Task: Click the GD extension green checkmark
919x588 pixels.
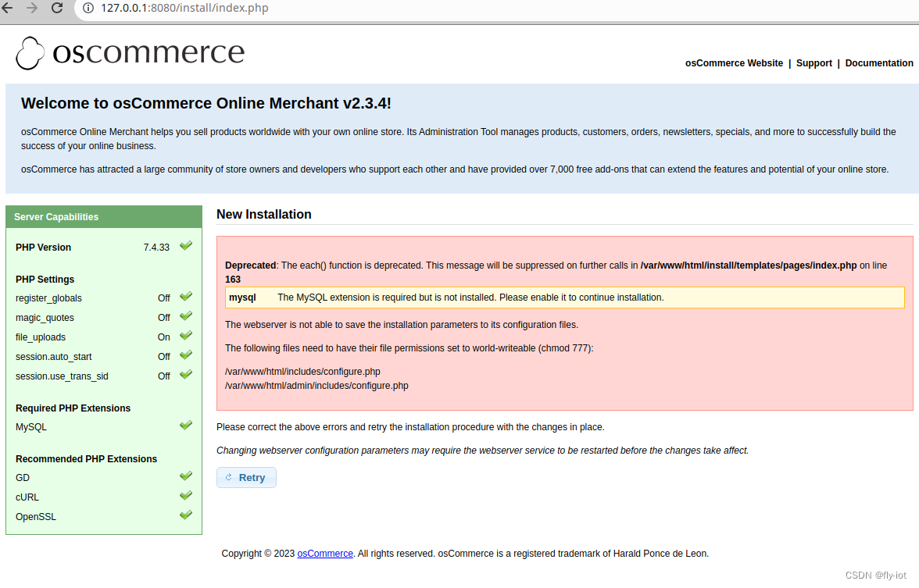Action: click(x=186, y=476)
